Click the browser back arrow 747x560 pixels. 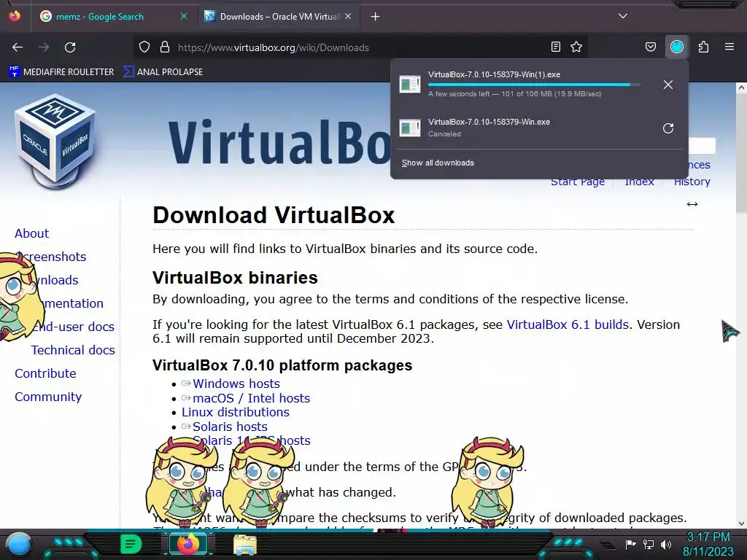(18, 47)
